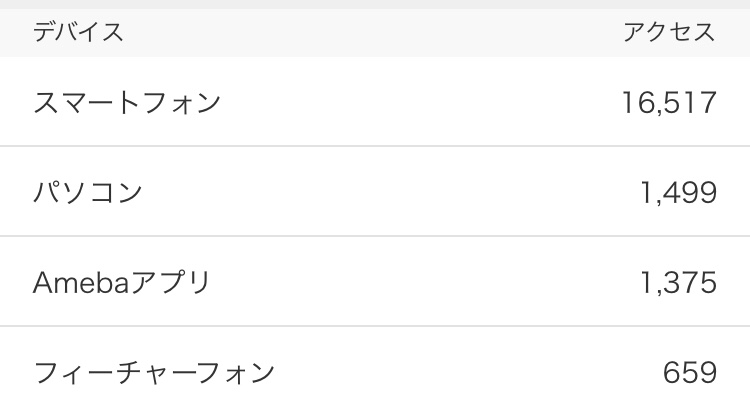750x413 pixels.
Task: Click the デバイス column header
Action: tap(78, 33)
